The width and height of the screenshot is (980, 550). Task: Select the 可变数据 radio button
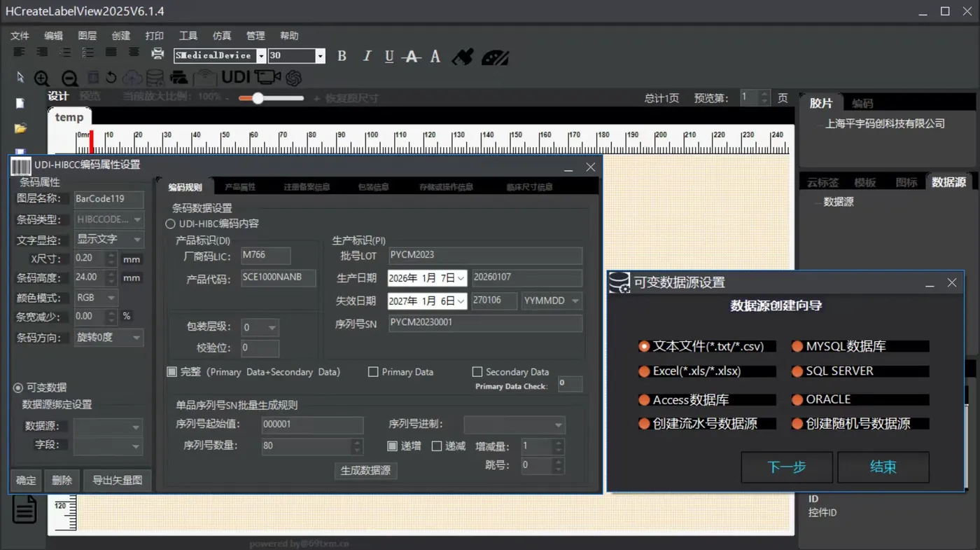click(18, 387)
